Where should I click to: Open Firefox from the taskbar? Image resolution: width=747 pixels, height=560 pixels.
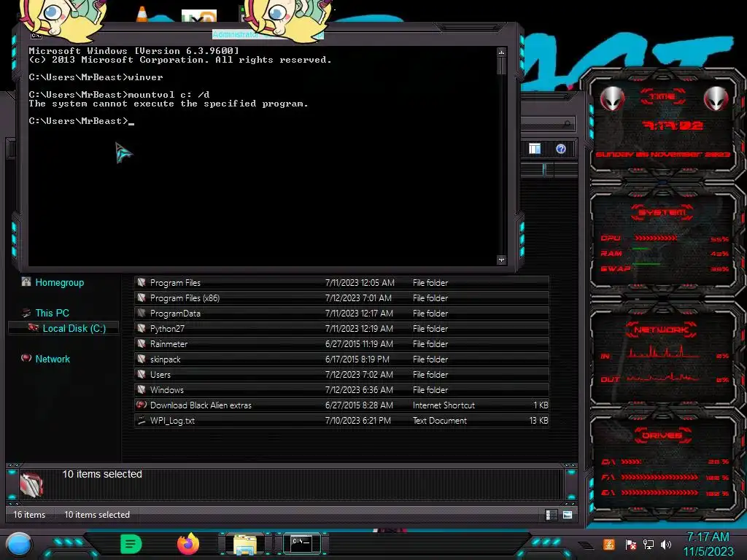tap(188, 544)
